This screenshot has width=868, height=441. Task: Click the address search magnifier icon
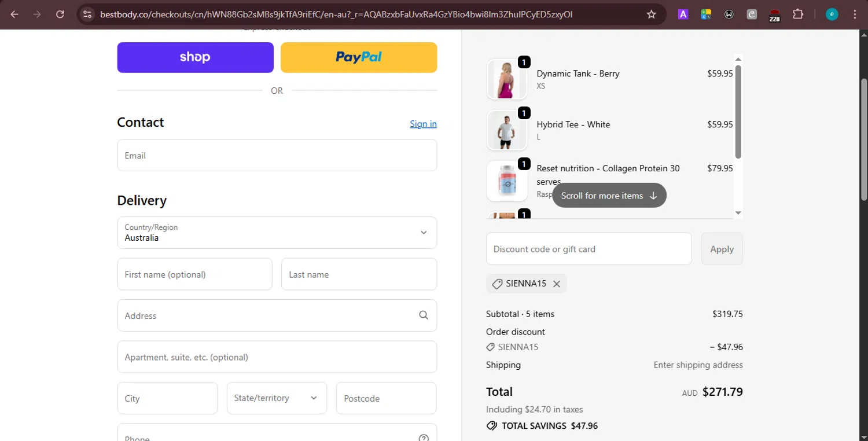[x=424, y=315]
